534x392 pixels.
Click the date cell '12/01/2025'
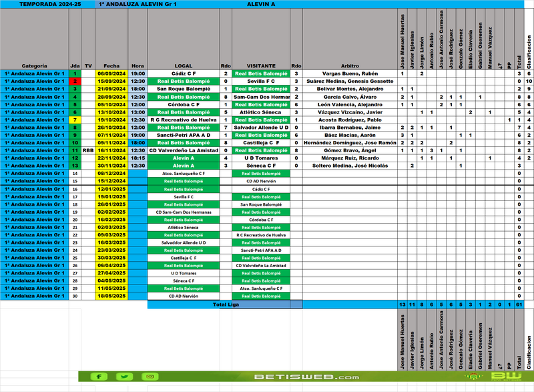[x=111, y=189]
